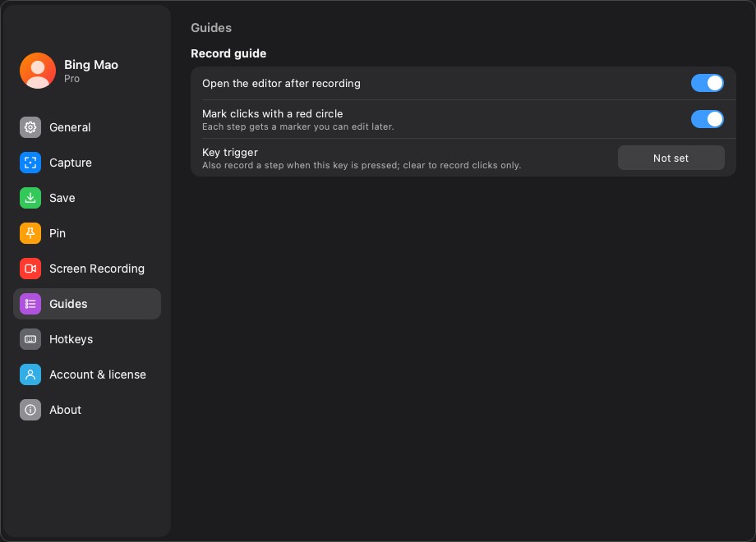Screen dimensions: 756x542
Task: Open the Hotkeys label in sidebar
Action: (71, 340)
